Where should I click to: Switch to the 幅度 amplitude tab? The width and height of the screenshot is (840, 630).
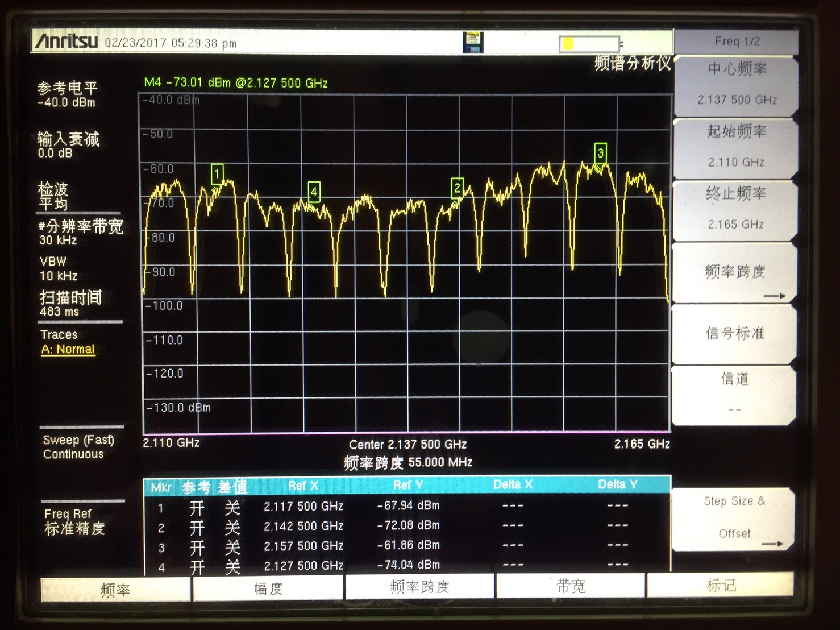[x=268, y=588]
